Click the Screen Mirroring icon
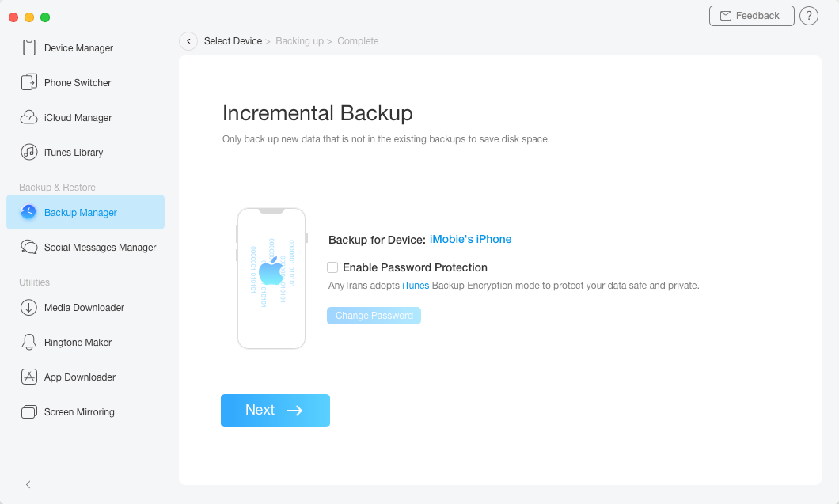 (29, 412)
